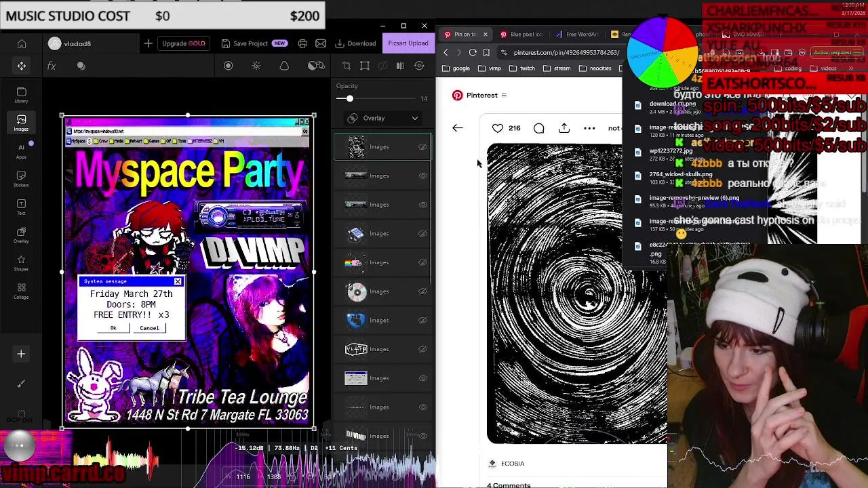Click the Opacity slider handle
Viewport: 868px width, 488px height.
(349, 99)
